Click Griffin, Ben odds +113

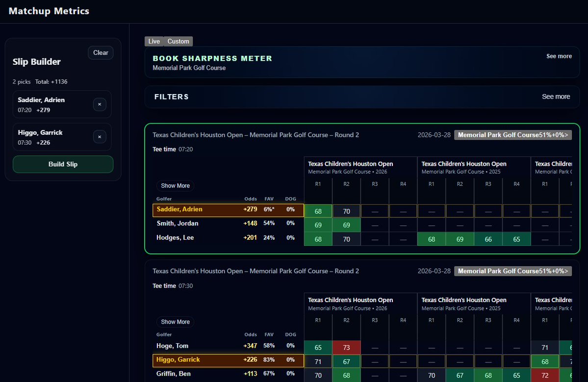pos(250,374)
